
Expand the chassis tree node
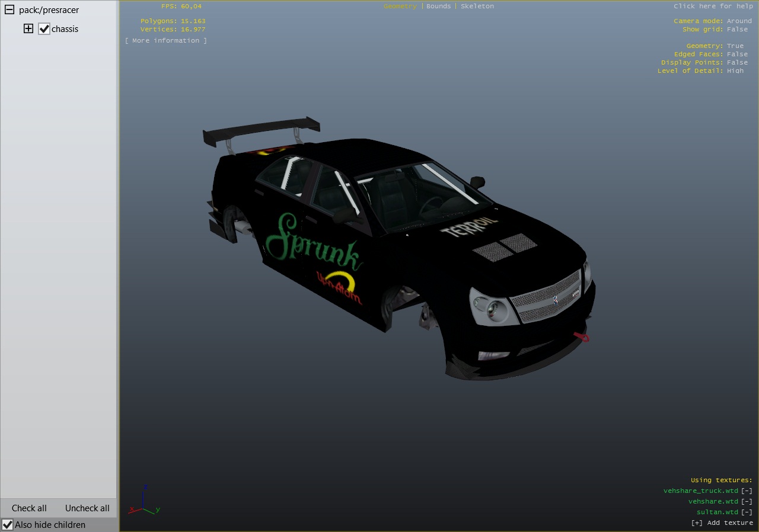[x=28, y=28]
